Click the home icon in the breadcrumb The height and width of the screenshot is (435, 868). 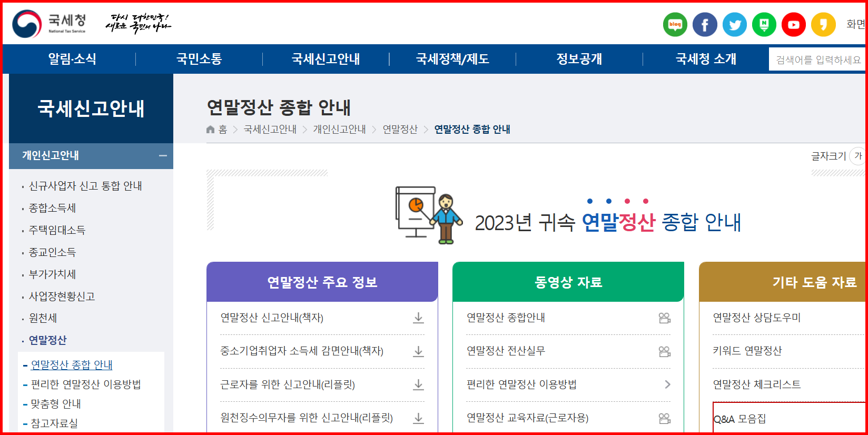(211, 130)
